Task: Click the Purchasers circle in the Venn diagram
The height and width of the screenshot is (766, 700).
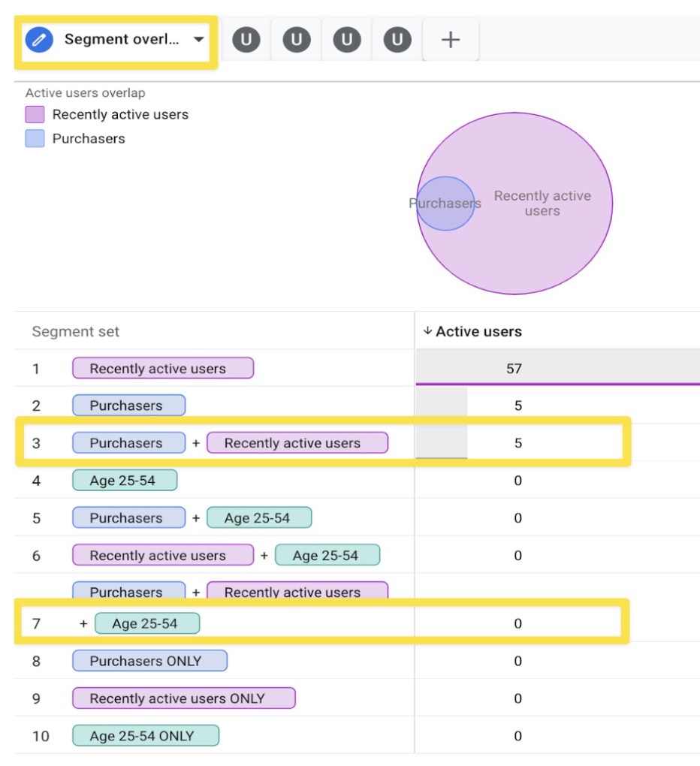Action: [447, 203]
